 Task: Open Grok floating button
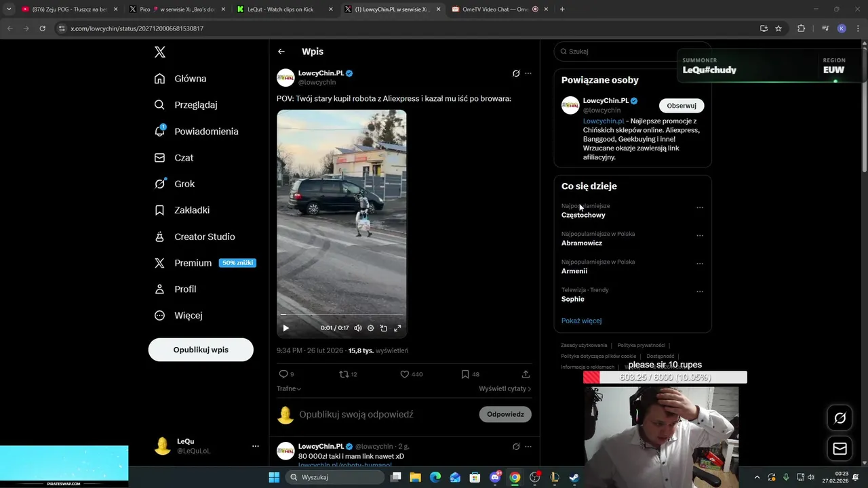840,418
